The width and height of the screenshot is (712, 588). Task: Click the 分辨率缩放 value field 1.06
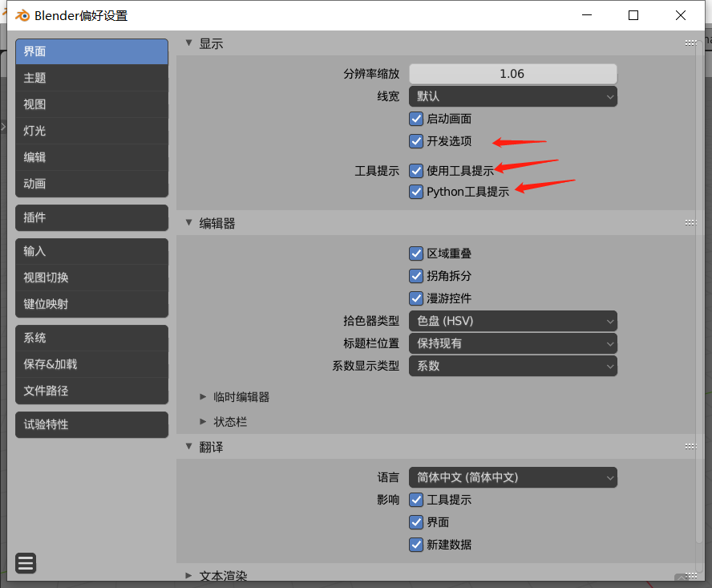pos(513,74)
